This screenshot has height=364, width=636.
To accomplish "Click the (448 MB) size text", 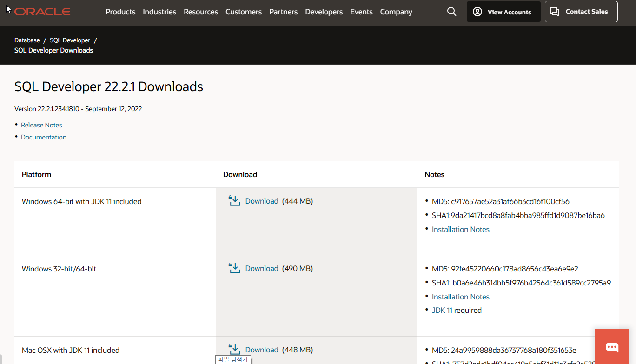I will click(298, 350).
